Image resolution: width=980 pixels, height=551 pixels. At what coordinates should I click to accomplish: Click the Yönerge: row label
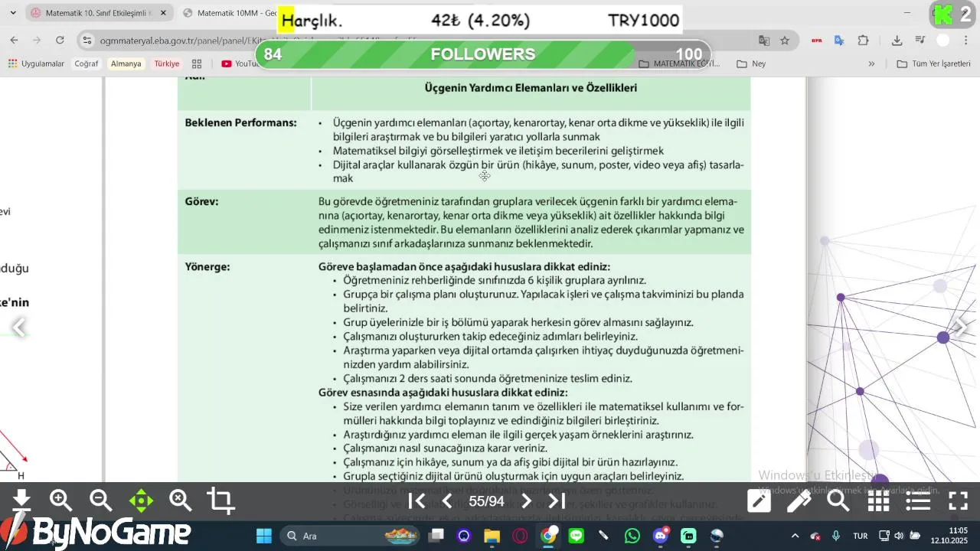[x=207, y=266]
